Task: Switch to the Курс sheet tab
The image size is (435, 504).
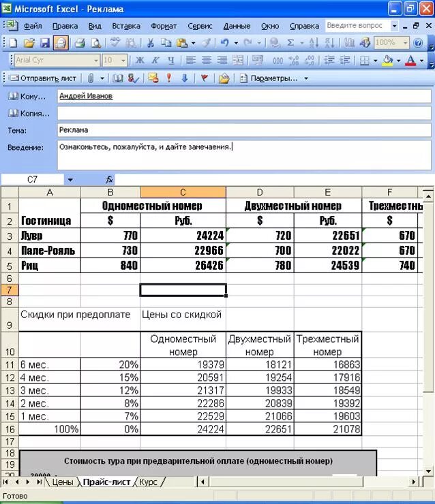Action: click(x=149, y=482)
